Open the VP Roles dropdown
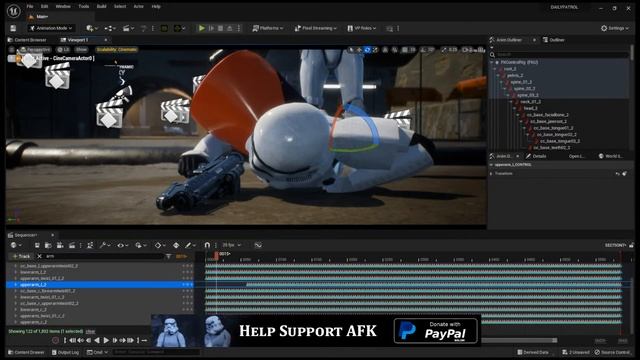 (362, 28)
